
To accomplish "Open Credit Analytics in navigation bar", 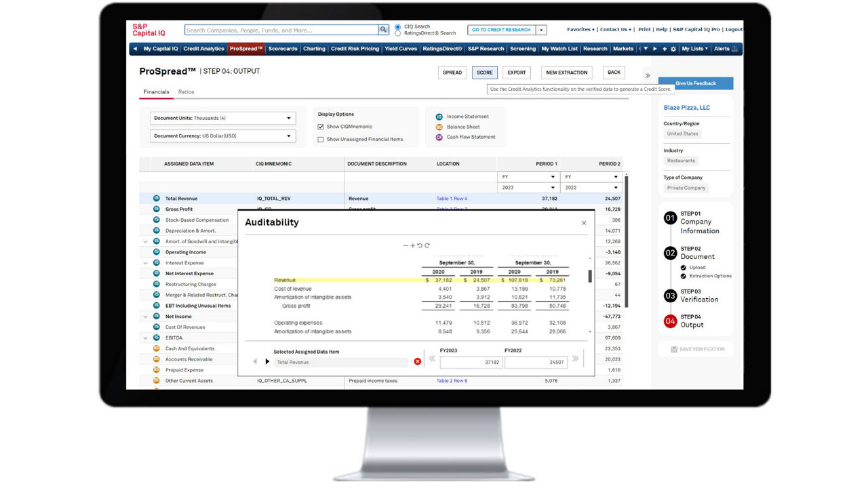I will coord(203,49).
